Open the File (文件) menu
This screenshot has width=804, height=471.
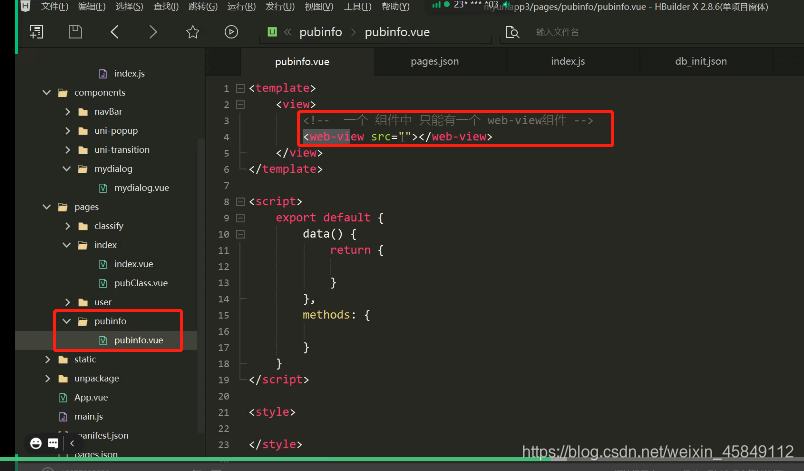coord(54,6)
